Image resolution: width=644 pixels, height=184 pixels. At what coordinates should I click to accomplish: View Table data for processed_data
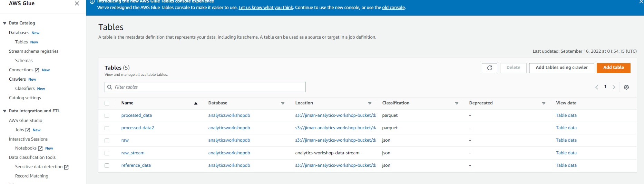[x=566, y=115]
